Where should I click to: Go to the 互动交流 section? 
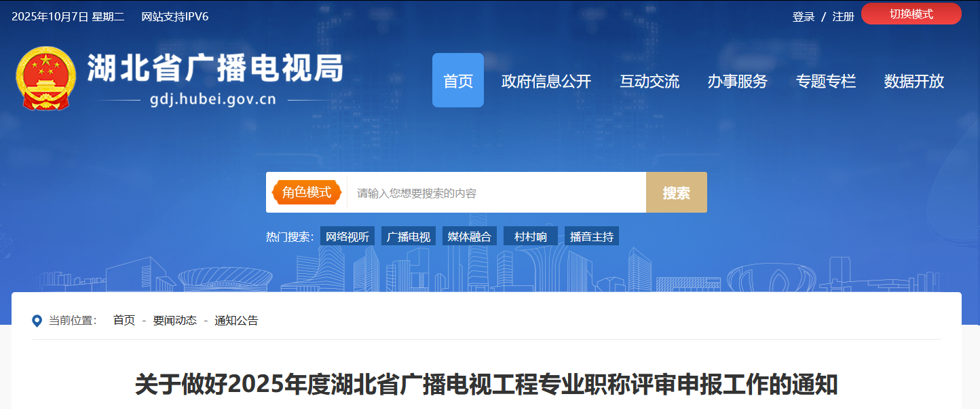649,82
